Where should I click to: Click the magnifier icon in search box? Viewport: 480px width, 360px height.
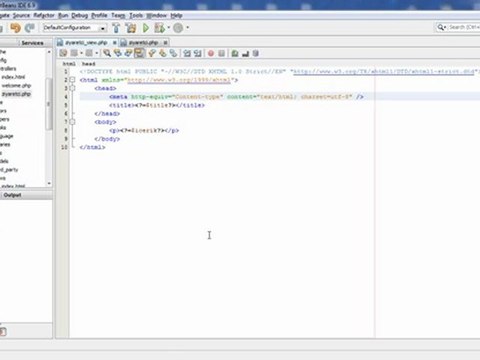(441, 27)
